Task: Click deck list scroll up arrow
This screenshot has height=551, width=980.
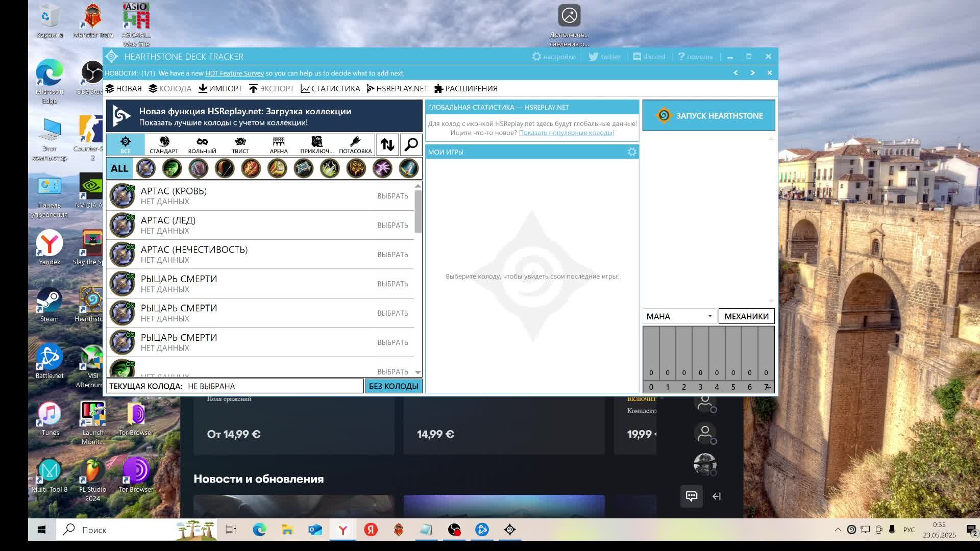Action: pos(418,186)
